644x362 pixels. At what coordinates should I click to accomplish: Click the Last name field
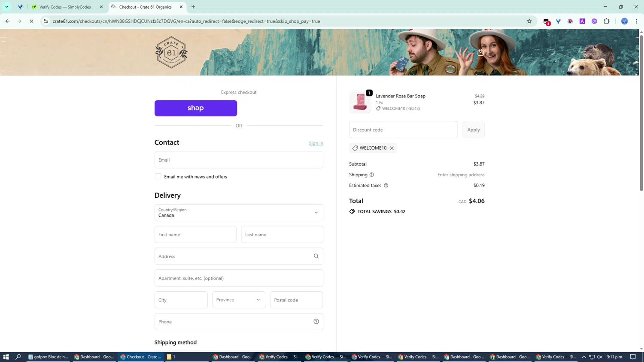282,235
